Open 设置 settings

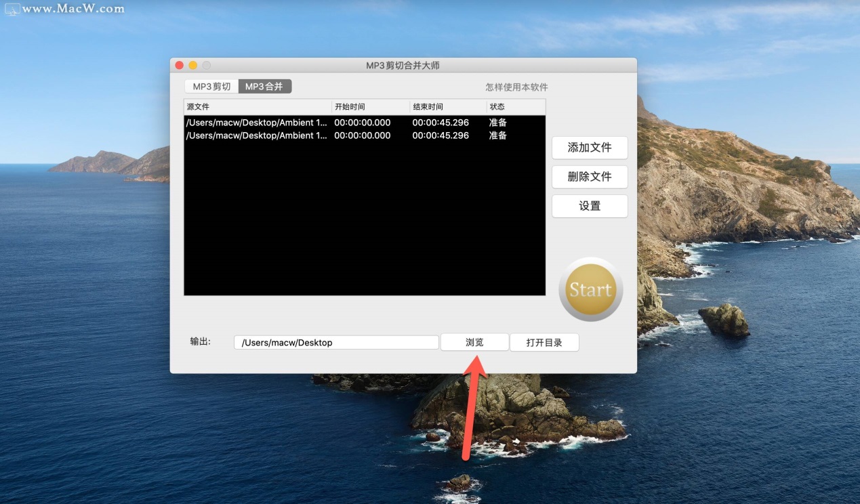pyautogui.click(x=590, y=207)
